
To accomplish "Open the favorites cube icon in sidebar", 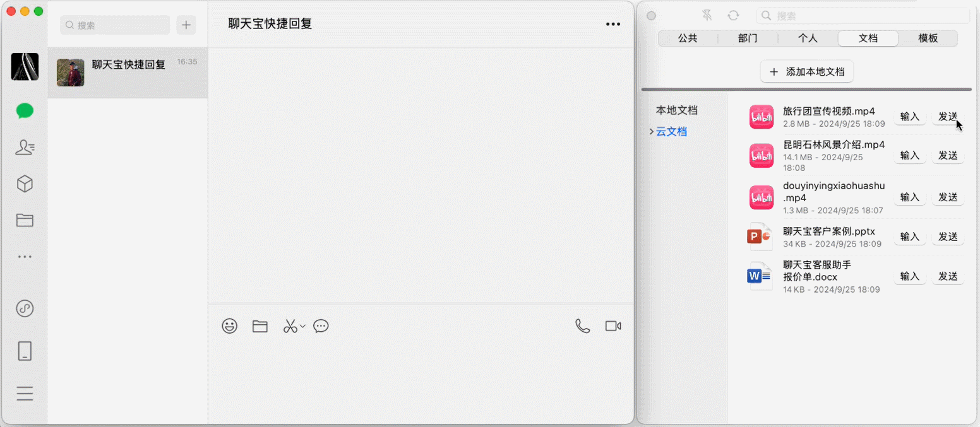I will [25, 184].
